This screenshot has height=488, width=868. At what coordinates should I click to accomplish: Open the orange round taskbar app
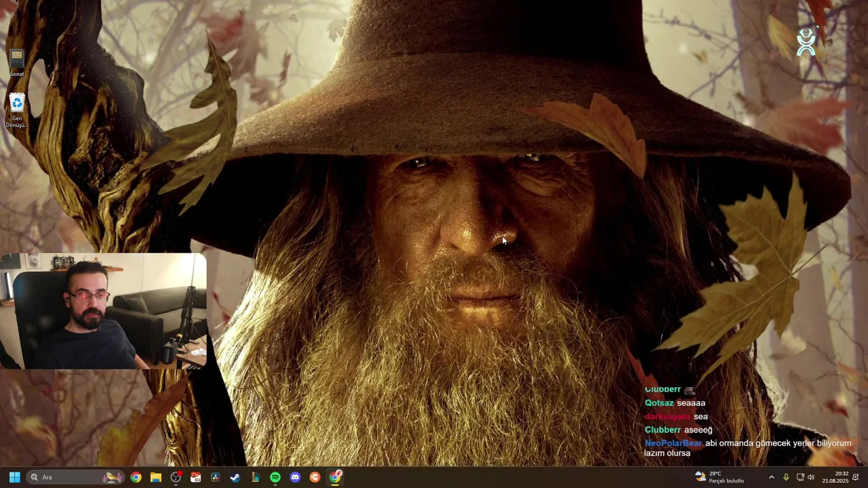tap(315, 477)
